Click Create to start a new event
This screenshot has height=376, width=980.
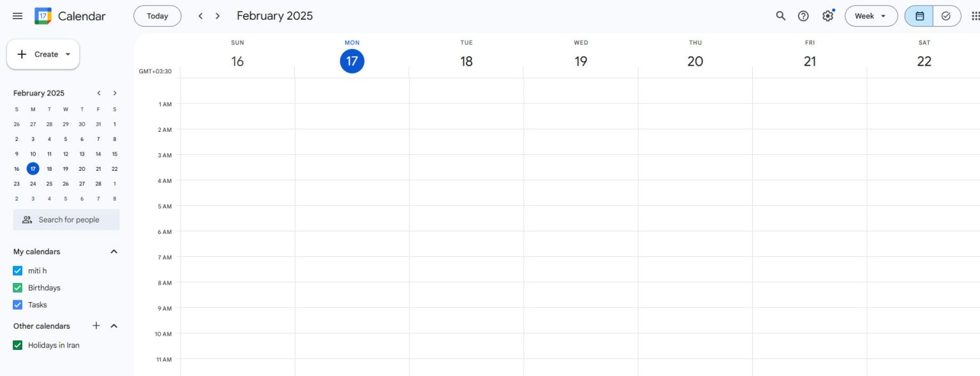click(40, 54)
